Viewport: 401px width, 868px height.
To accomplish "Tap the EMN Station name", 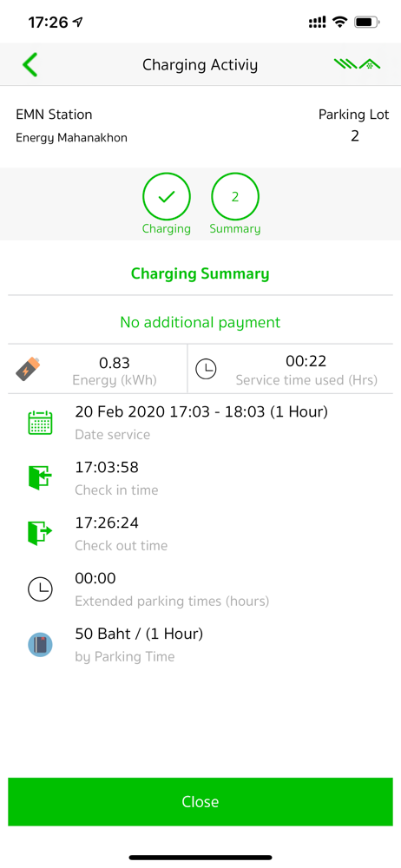I will click(54, 115).
